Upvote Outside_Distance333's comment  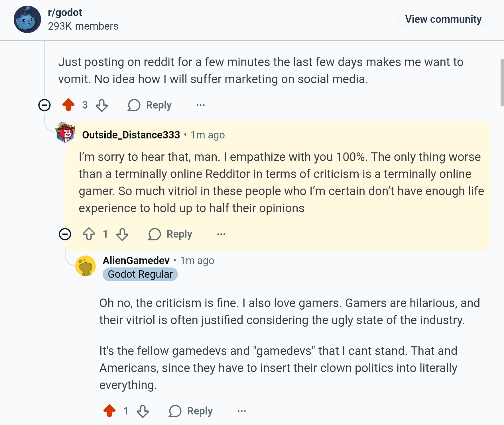(89, 234)
